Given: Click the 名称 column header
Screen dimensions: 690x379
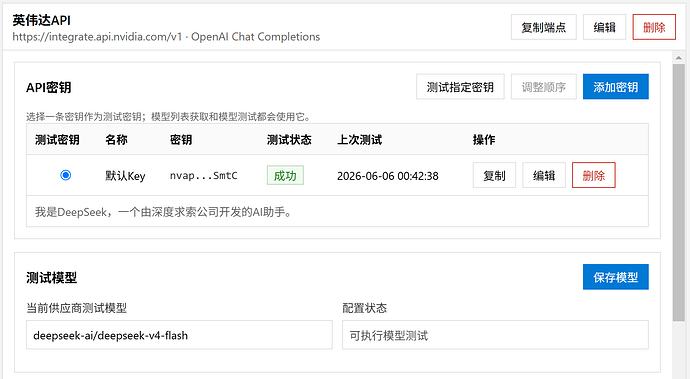Looking at the screenshot, I should 116,140.
